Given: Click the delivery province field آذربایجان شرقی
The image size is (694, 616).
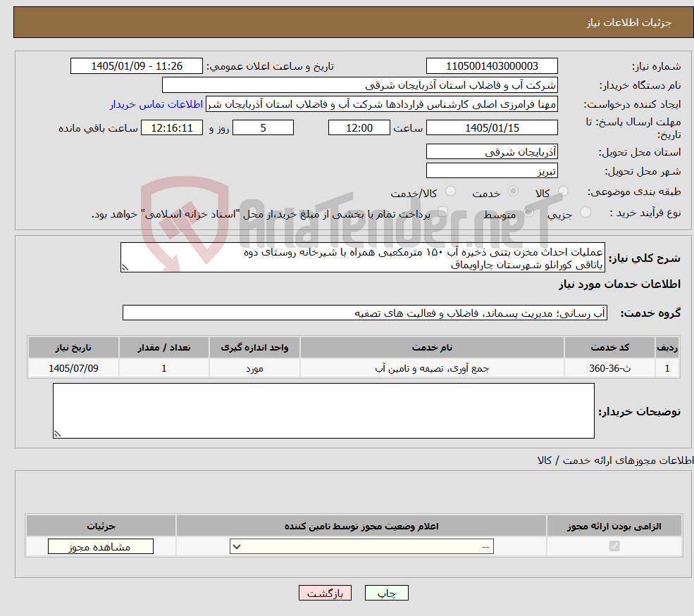Looking at the screenshot, I should tap(492, 151).
